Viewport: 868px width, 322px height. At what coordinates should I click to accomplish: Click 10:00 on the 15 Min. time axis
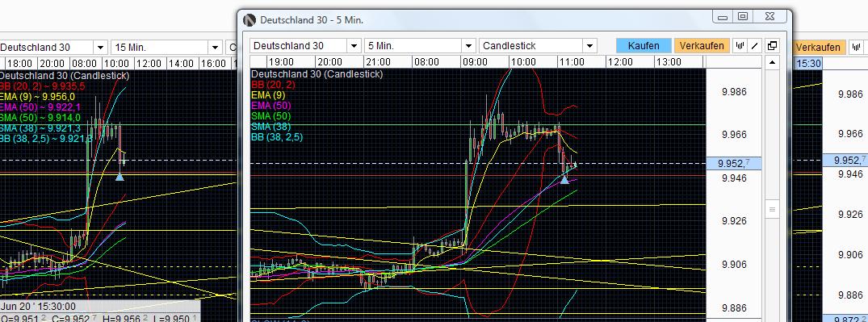(x=117, y=64)
